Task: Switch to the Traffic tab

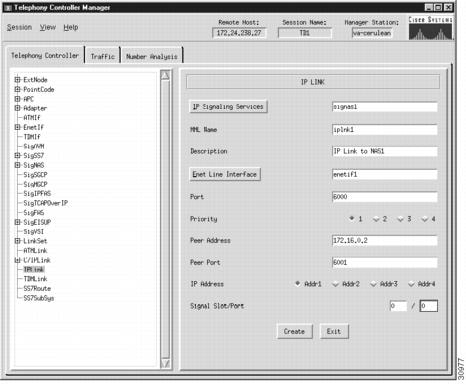Action: pos(103,56)
